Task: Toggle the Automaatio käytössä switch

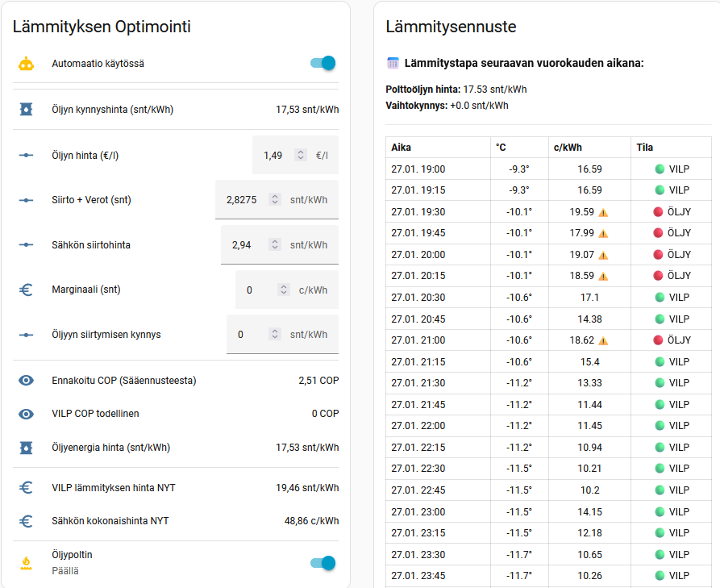Action: click(323, 64)
